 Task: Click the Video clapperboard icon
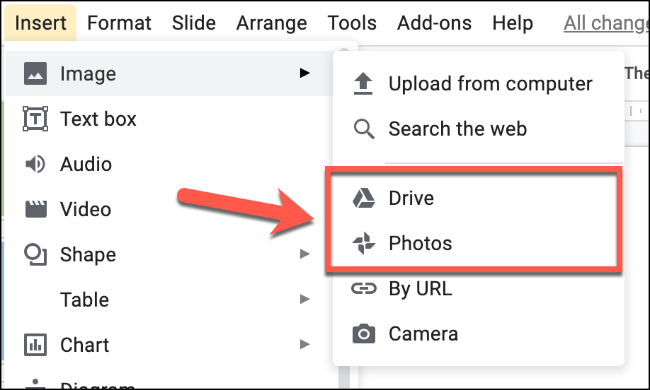coord(36,209)
